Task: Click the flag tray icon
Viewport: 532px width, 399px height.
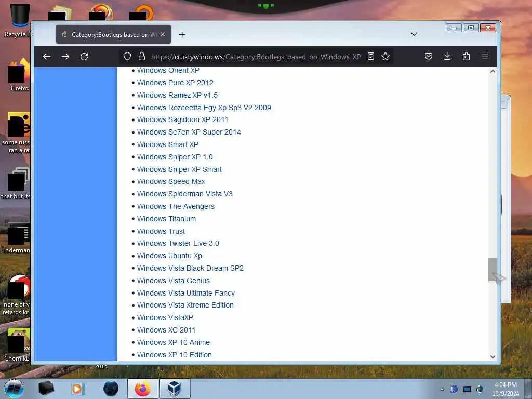Action: point(454,389)
